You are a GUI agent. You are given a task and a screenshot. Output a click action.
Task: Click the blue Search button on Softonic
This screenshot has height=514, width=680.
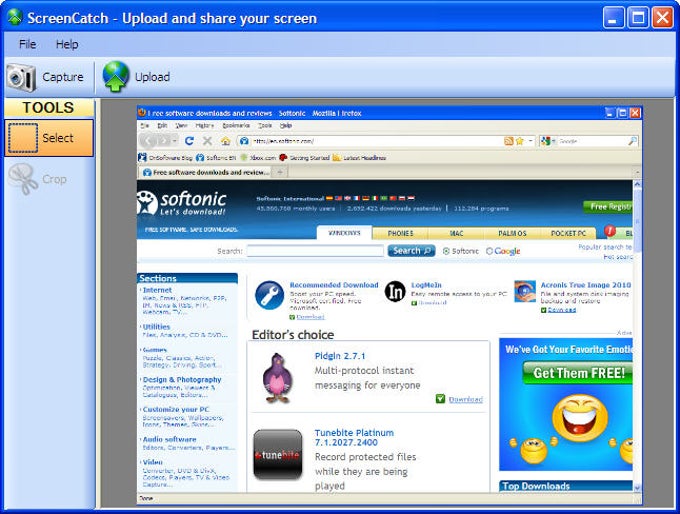coord(411,251)
